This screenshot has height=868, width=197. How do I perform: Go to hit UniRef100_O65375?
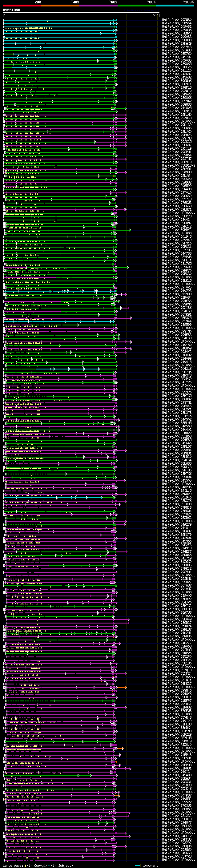coord(177,318)
